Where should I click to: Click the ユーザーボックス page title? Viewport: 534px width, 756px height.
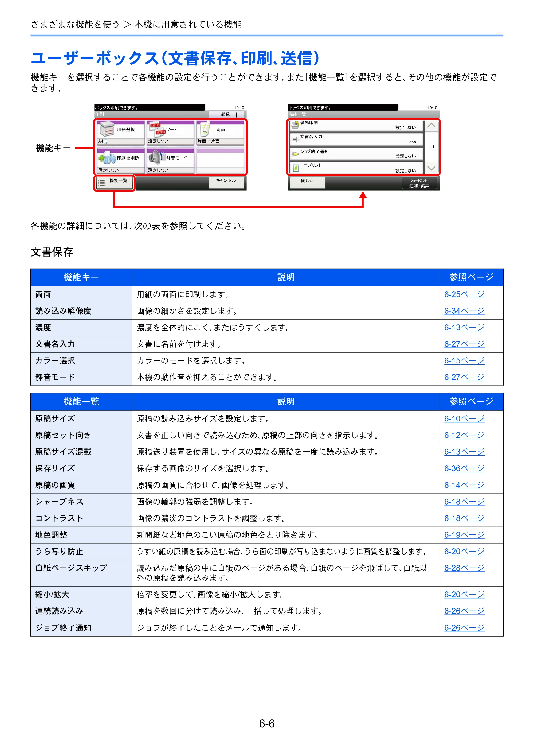coord(175,58)
